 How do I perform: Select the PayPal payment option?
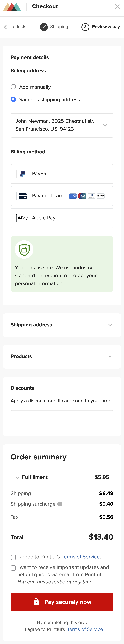pyautogui.click(x=62, y=174)
